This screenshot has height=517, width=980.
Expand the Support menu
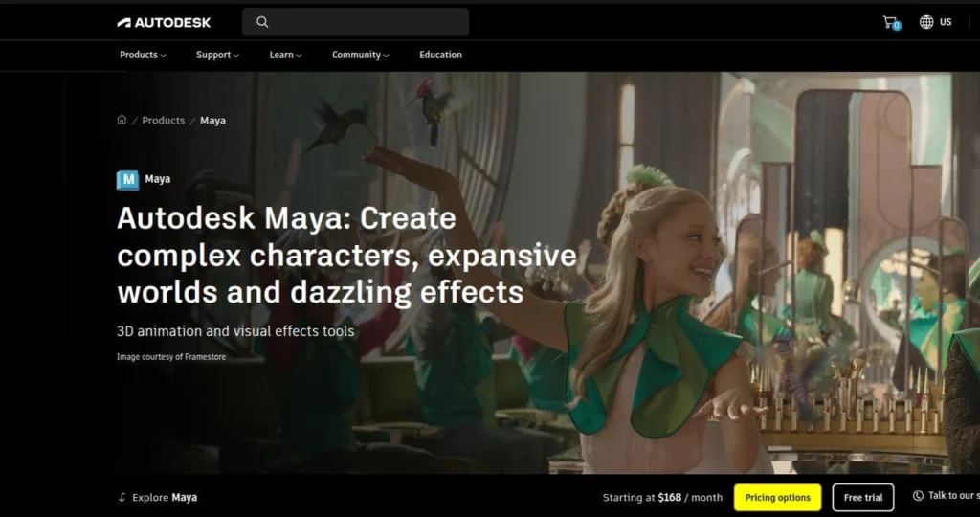coord(217,55)
